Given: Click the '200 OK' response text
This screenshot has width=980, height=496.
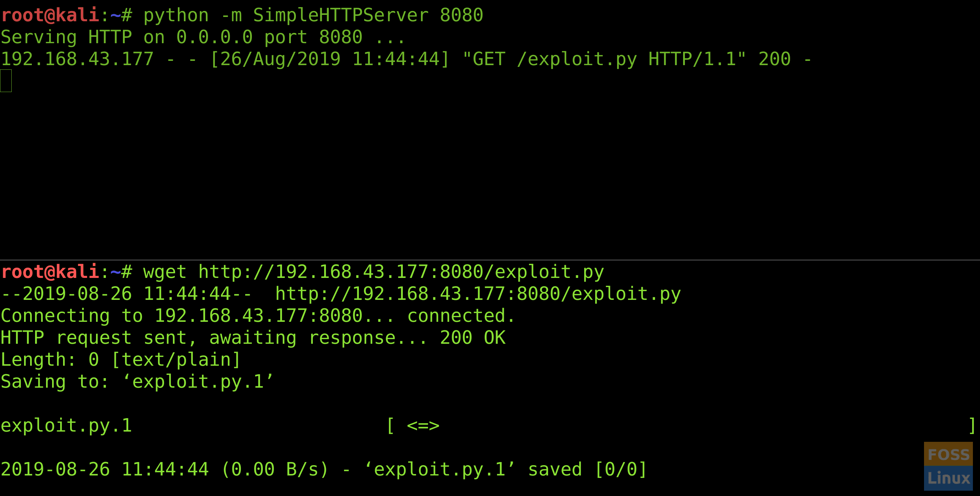Looking at the screenshot, I should tap(473, 338).
